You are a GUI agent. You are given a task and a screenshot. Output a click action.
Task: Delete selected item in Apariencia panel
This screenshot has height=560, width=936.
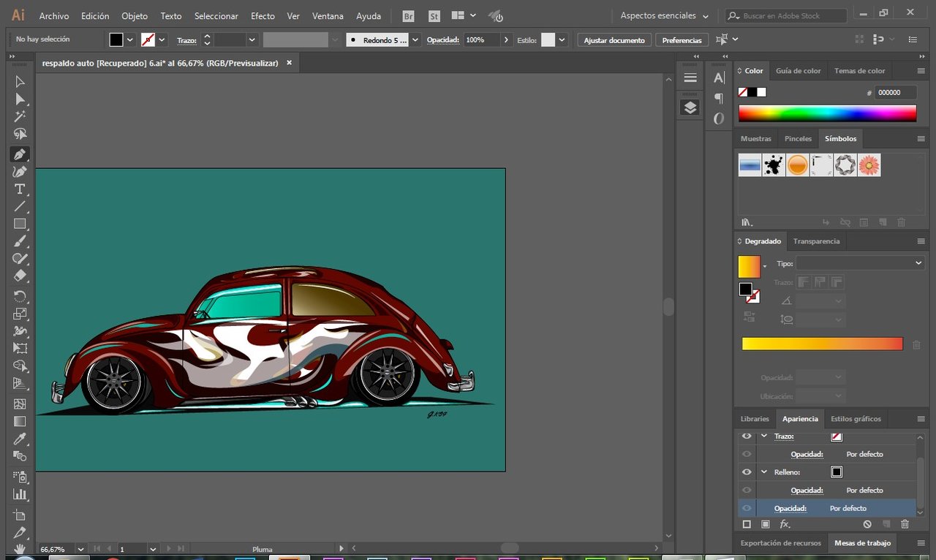pos(905,524)
